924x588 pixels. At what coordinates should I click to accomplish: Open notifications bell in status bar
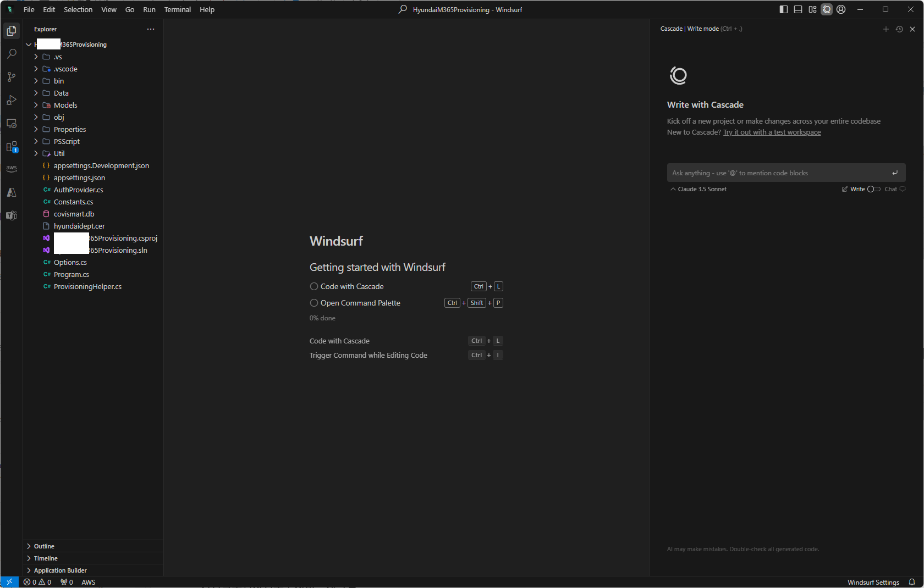[912, 582]
